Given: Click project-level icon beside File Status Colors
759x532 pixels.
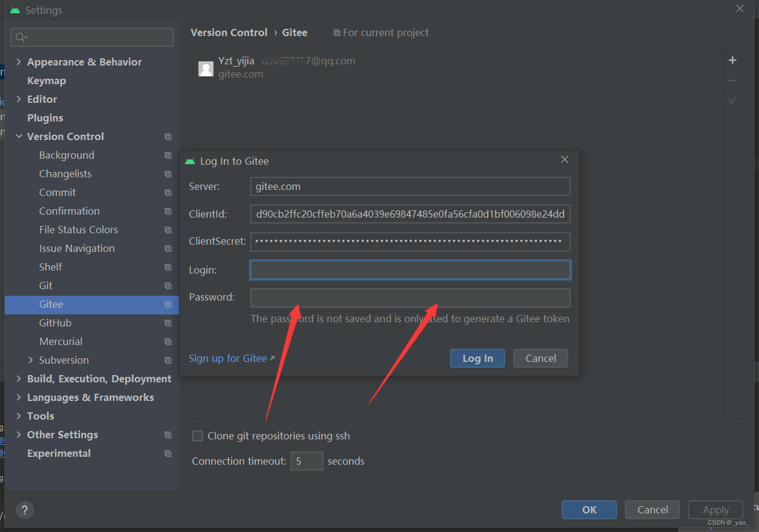Looking at the screenshot, I should click(x=168, y=230).
